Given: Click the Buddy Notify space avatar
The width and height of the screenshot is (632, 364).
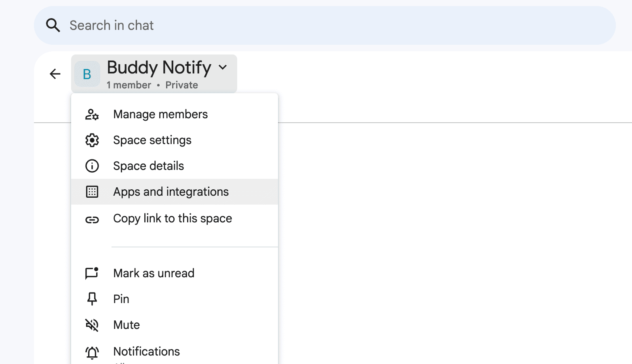Looking at the screenshot, I should click(87, 74).
